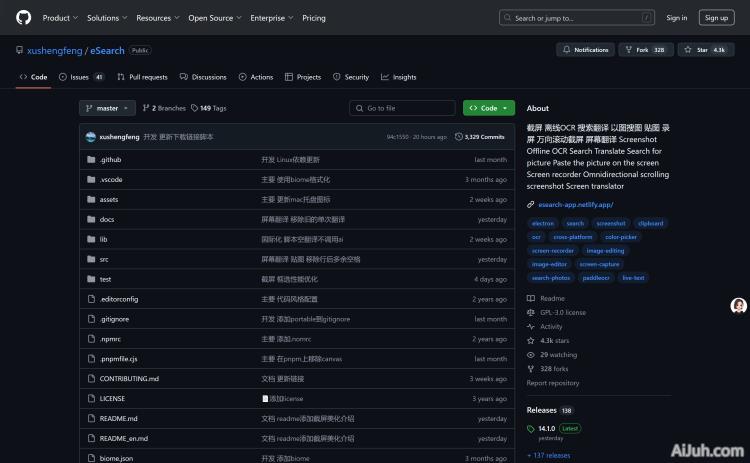Open the README.md file
This screenshot has width=750, height=463.
tap(118, 418)
